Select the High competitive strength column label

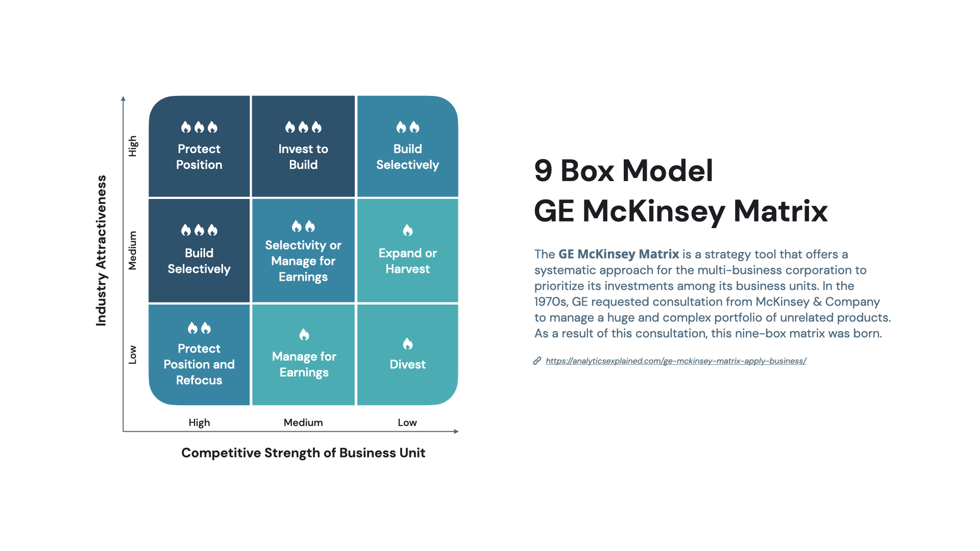click(196, 421)
